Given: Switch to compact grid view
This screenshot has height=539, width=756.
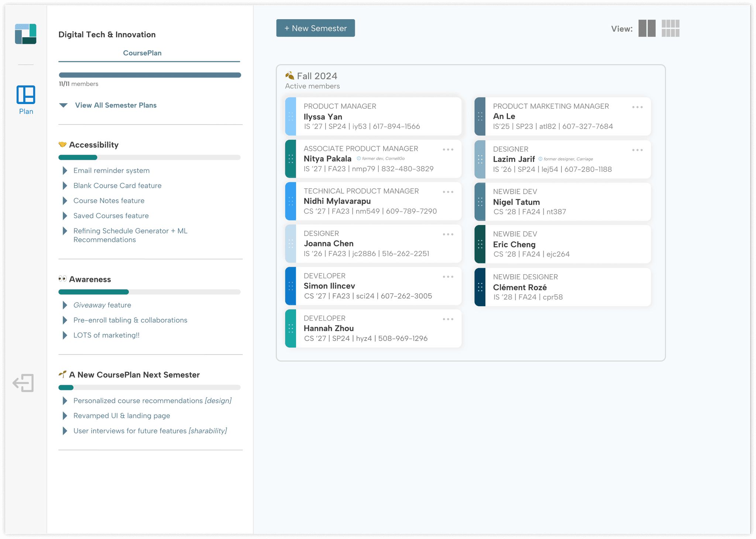Looking at the screenshot, I should (x=670, y=28).
